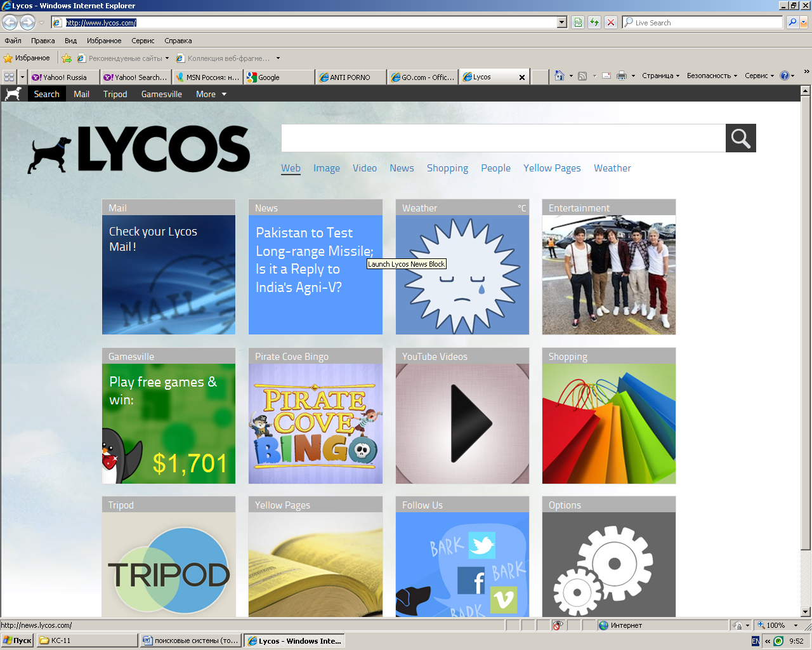Switch to the Yahoo! Russia tab

(x=63, y=77)
